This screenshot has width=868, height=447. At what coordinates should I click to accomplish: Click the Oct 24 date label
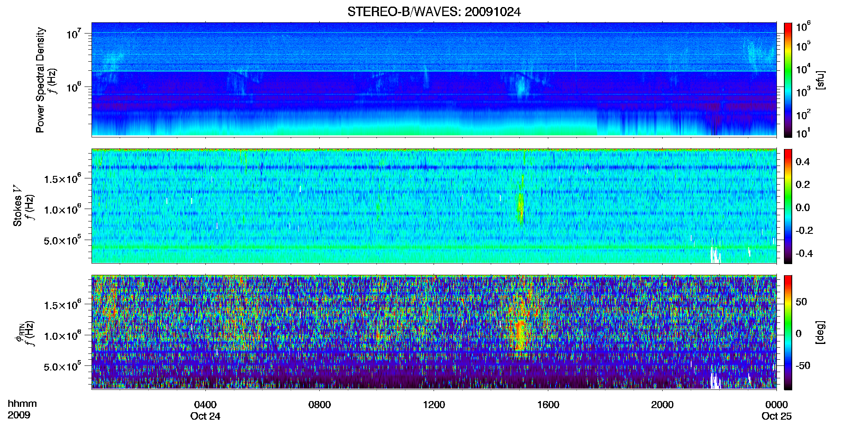(x=205, y=416)
